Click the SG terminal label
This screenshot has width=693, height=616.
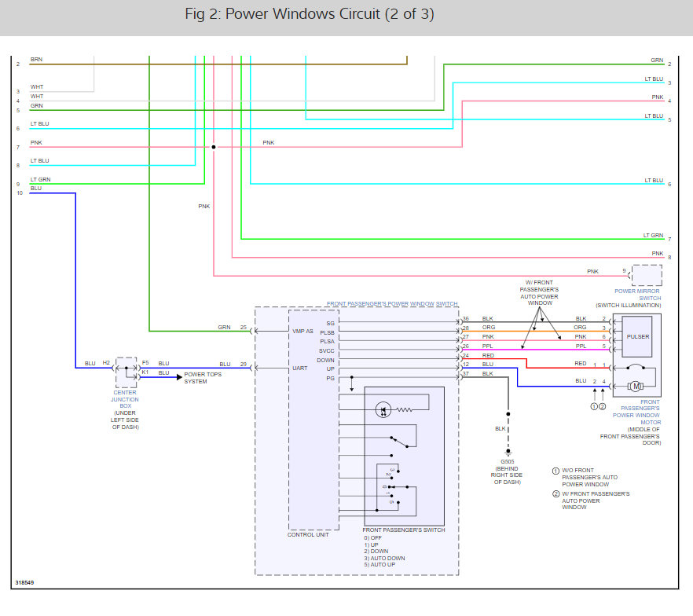tap(330, 324)
